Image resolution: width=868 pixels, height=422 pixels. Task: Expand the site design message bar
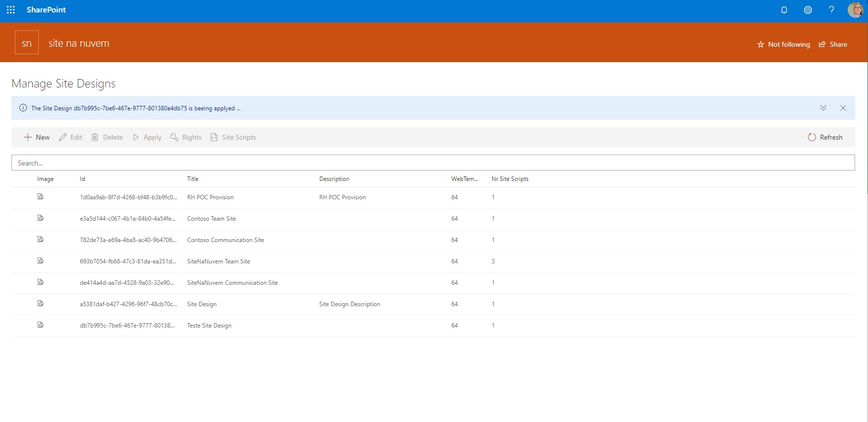pos(823,108)
